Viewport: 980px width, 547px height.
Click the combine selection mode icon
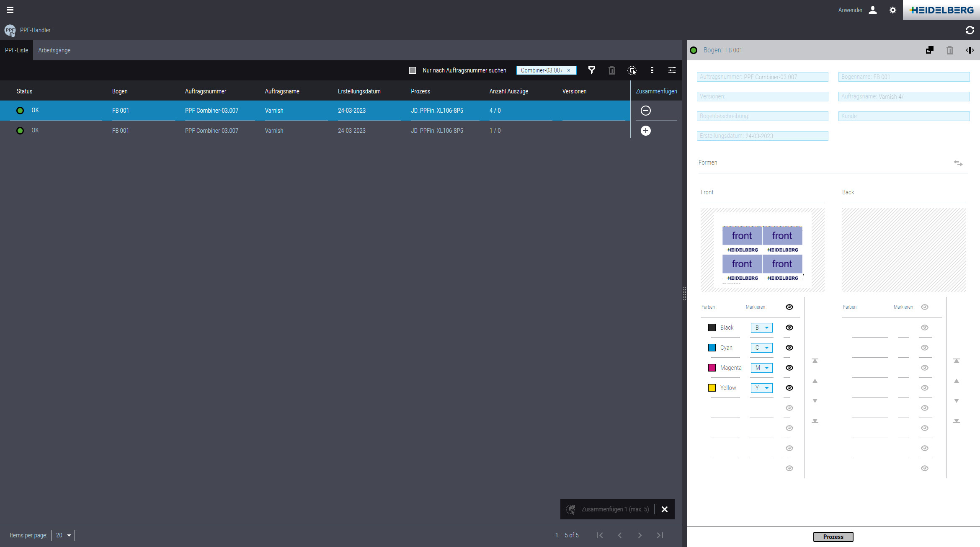632,70
